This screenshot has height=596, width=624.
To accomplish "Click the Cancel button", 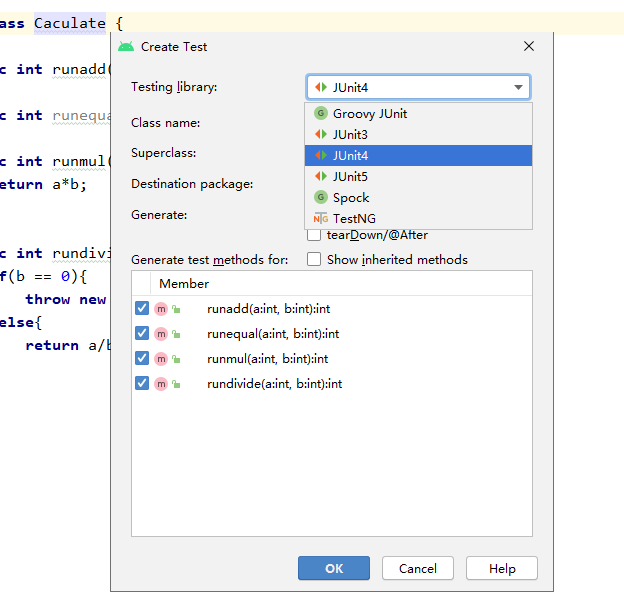I will (x=418, y=568).
